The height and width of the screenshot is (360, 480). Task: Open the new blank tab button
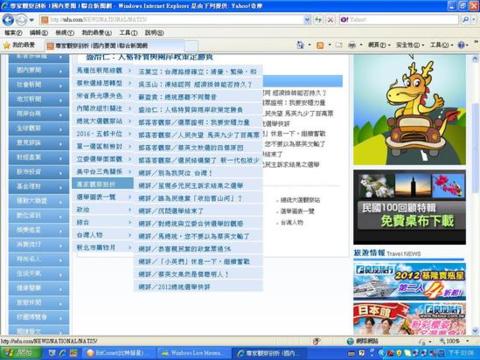(191, 46)
